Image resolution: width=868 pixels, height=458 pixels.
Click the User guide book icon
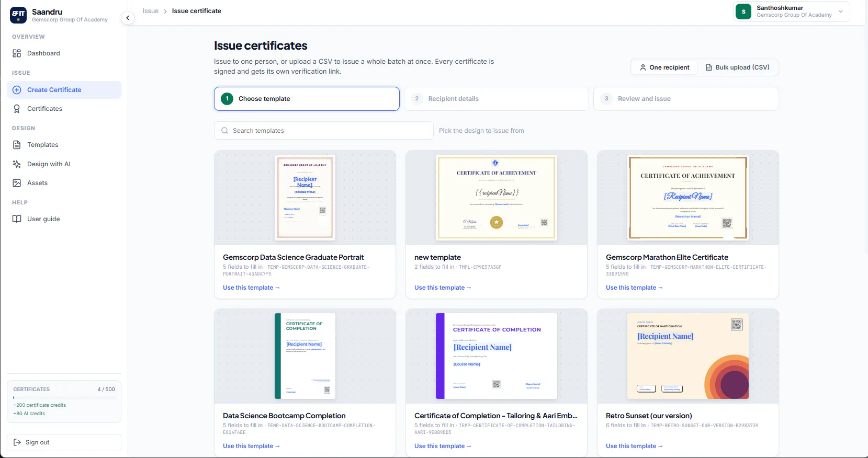(x=17, y=219)
